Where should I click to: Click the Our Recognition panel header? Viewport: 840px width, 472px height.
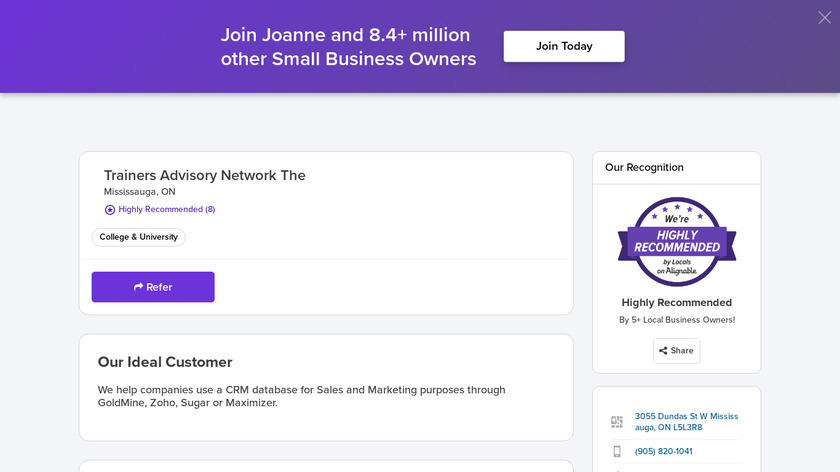coord(644,168)
